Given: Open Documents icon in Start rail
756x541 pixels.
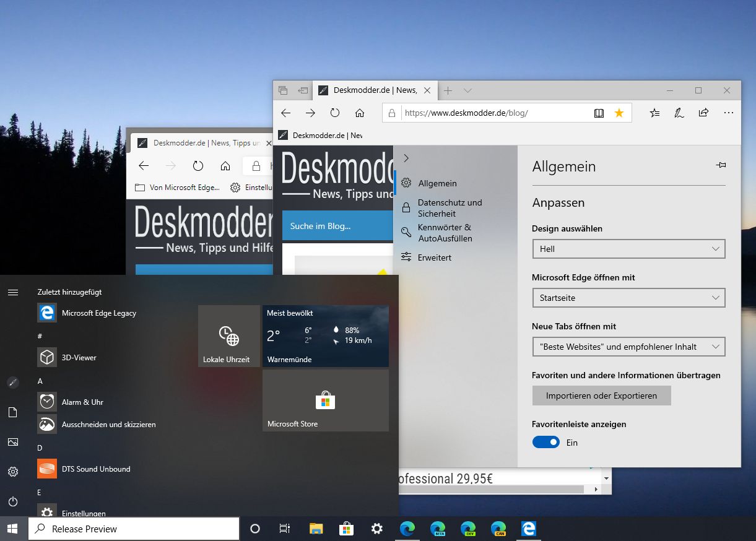Looking at the screenshot, I should [13, 412].
